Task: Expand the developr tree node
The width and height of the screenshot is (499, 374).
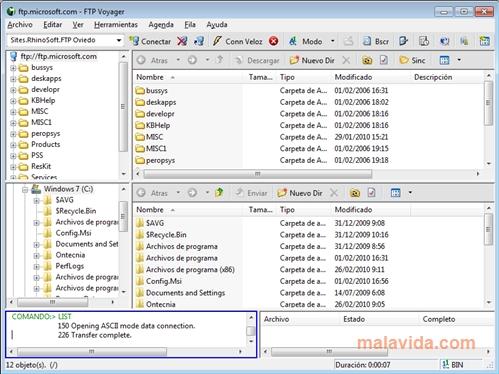Action: pos(13,90)
